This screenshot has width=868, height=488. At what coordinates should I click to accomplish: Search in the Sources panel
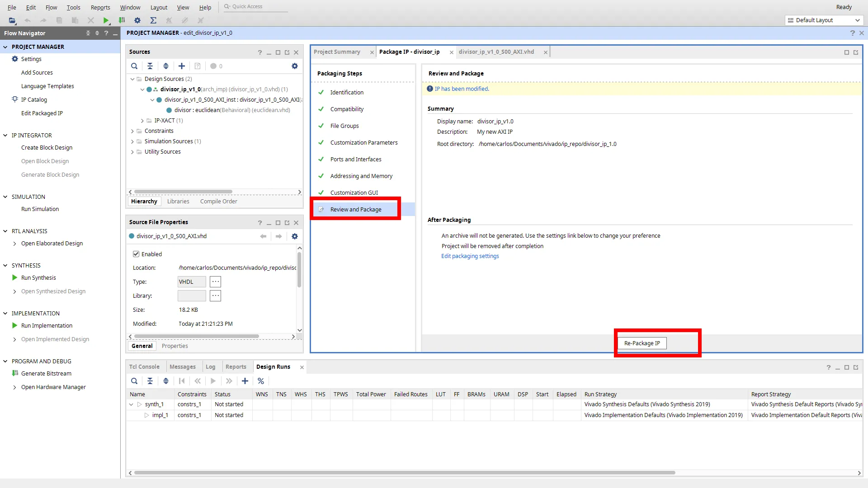click(134, 66)
